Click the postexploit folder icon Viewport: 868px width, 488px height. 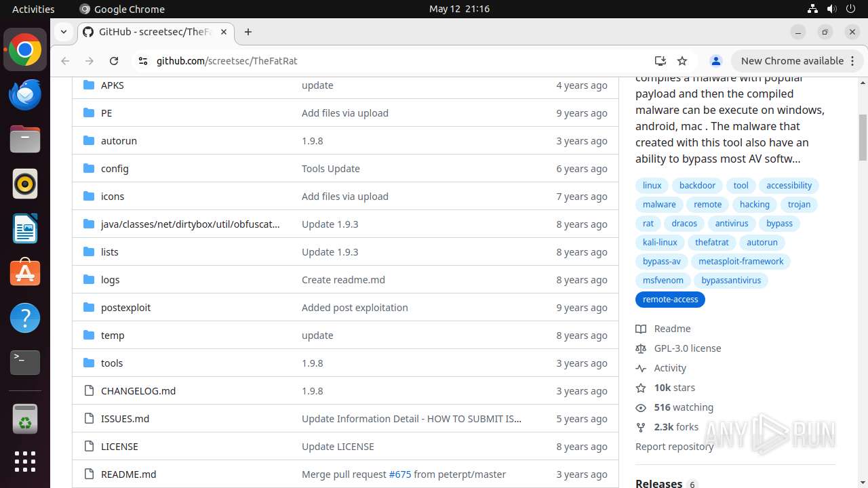click(88, 307)
